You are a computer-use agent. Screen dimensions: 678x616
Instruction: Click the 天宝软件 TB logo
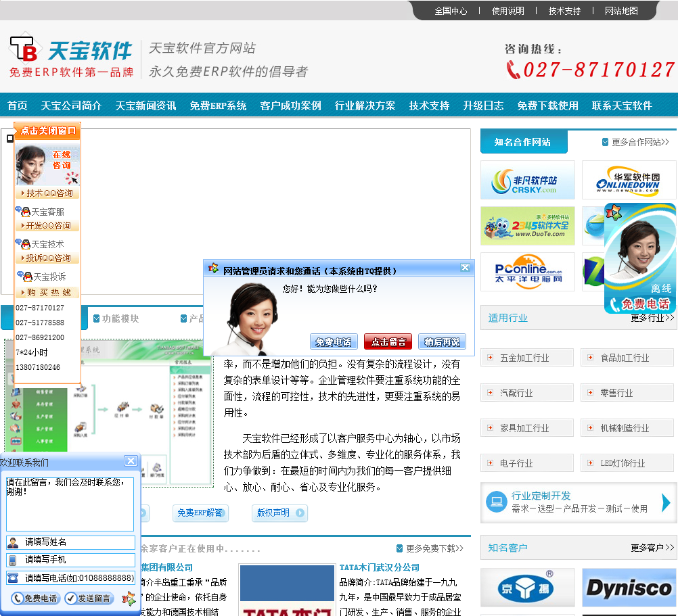(71, 55)
